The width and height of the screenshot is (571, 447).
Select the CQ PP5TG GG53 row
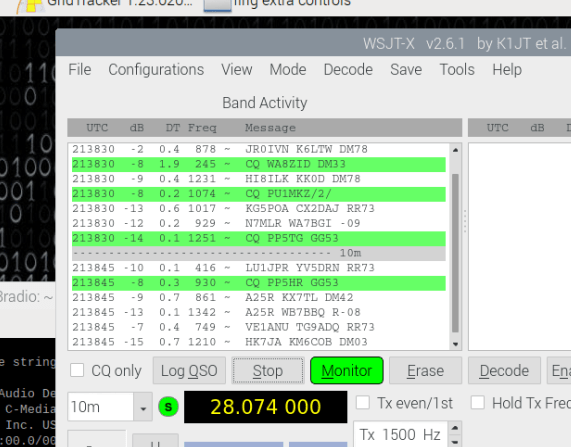[259, 238]
